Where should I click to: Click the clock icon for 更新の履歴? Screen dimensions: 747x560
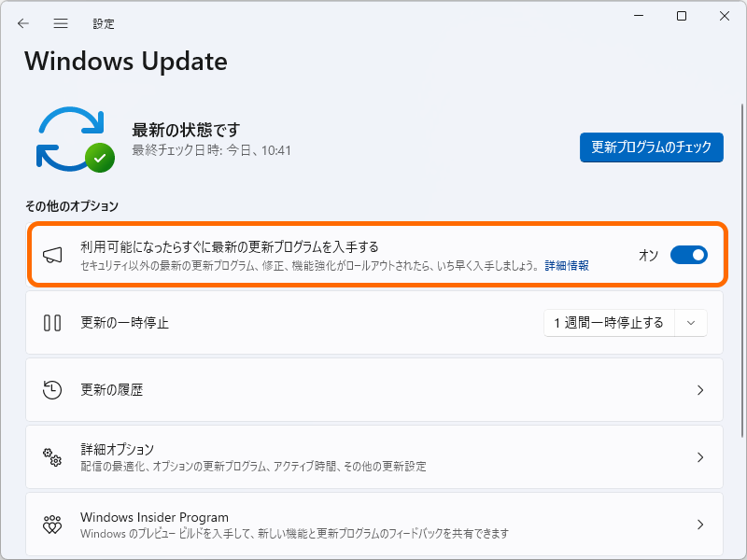(x=53, y=390)
